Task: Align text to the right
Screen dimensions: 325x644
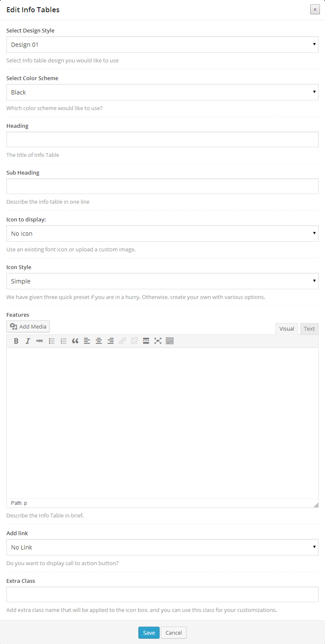Action: pos(111,341)
